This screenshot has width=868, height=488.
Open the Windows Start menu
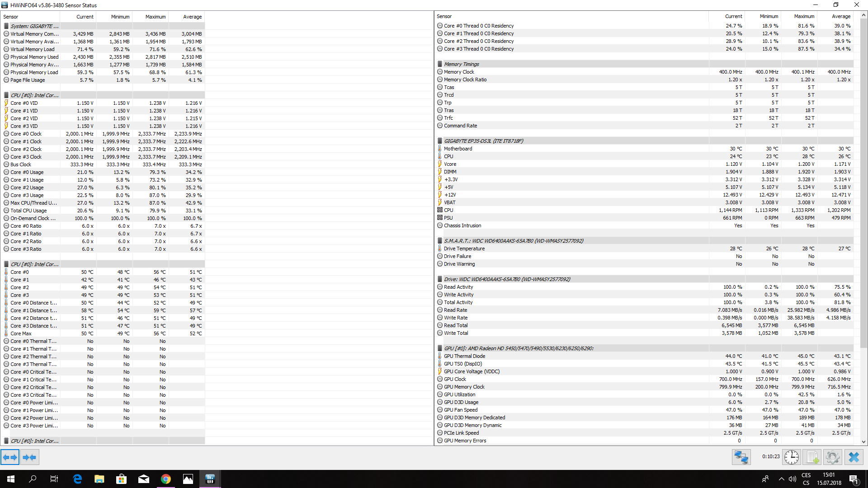point(11,479)
